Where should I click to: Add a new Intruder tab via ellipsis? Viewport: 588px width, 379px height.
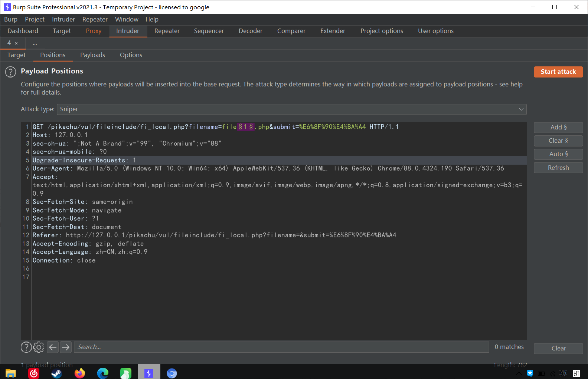pyautogui.click(x=35, y=43)
